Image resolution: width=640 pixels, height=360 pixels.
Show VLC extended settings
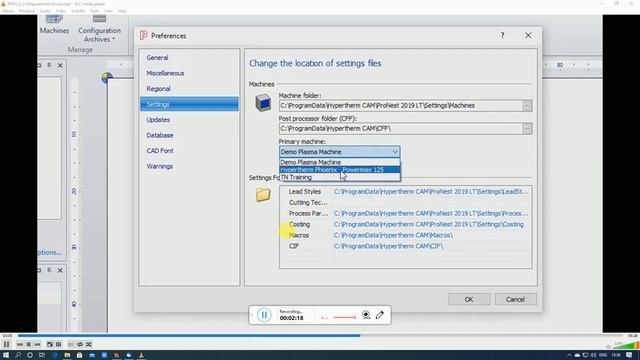click(58, 344)
